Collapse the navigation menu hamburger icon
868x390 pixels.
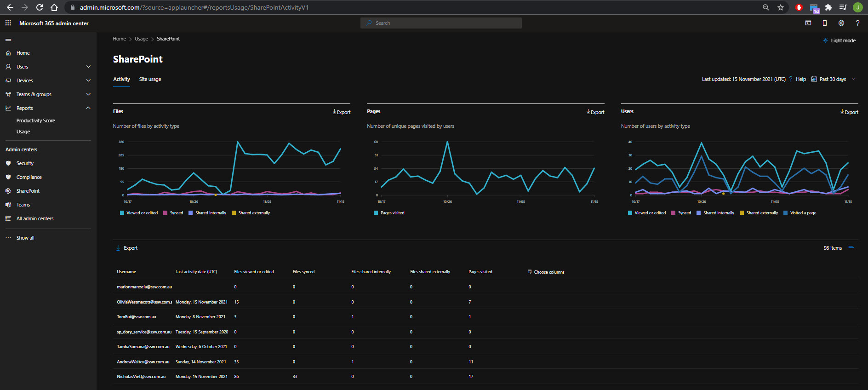(x=8, y=40)
